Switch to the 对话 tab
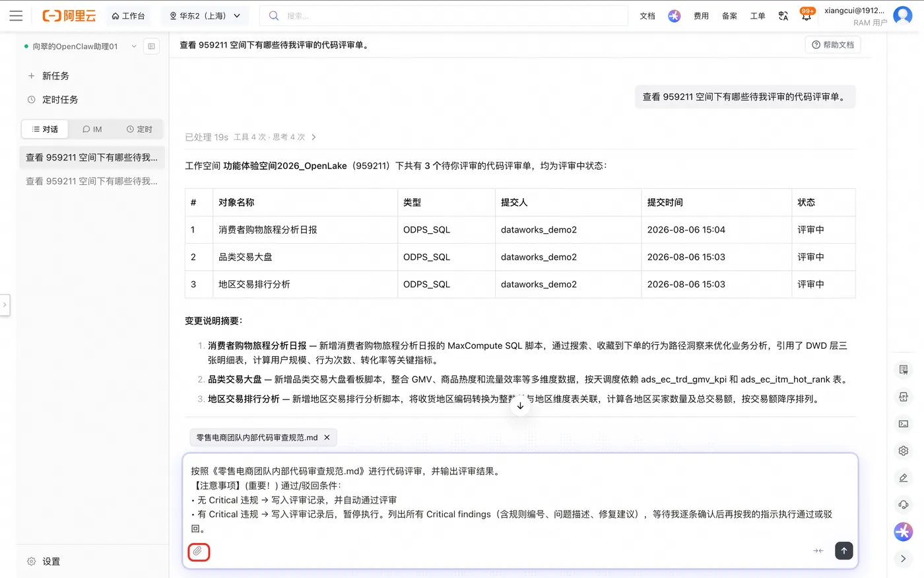Screen dimensions: 924x578 (x=45, y=129)
